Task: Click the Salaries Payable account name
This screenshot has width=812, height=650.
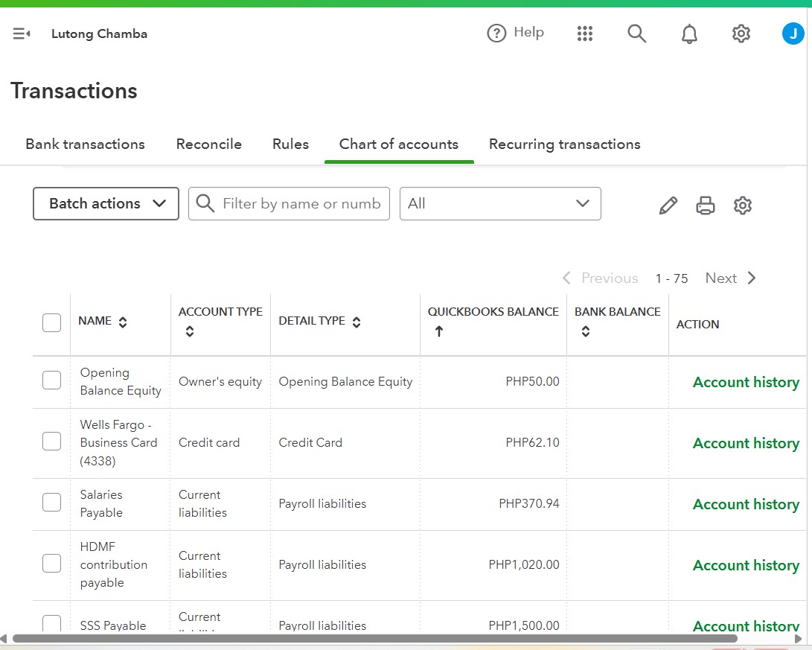Action: (x=101, y=503)
